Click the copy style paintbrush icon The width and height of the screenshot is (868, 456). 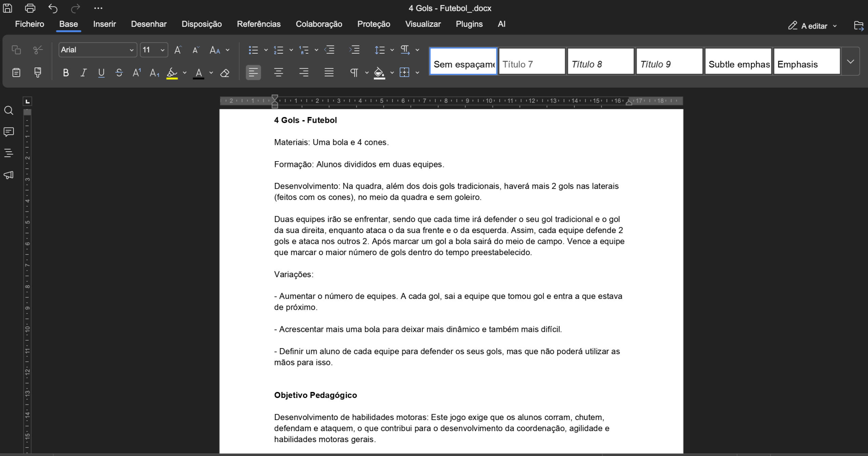coord(38,73)
